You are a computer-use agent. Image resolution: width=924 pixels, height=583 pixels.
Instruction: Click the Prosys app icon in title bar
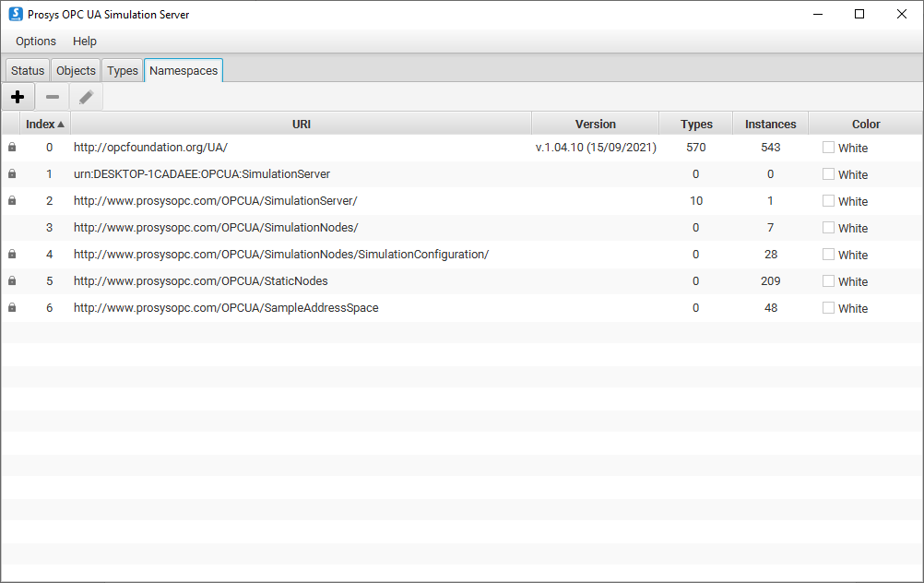click(x=16, y=14)
